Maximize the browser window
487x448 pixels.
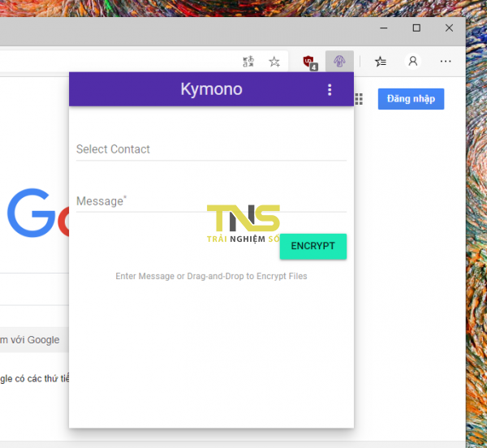416,28
